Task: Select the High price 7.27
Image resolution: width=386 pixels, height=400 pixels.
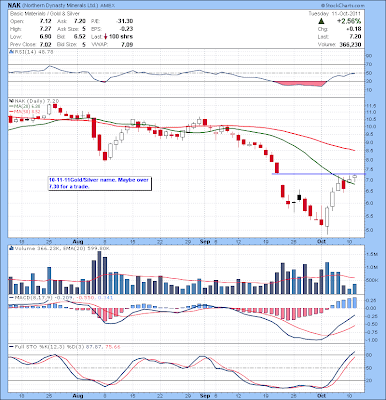Action: tap(46, 29)
